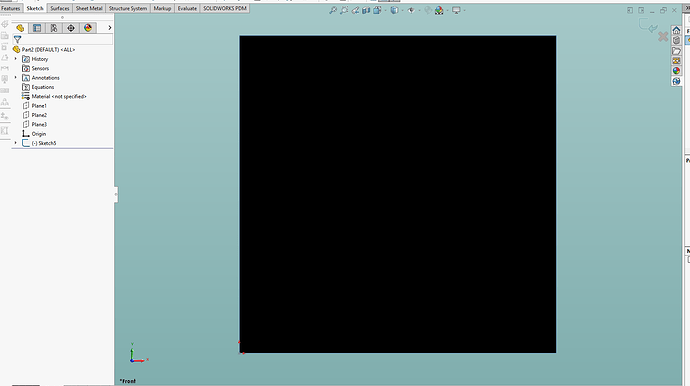Open the Surfaces ribbon tab
This screenshot has height=386, width=690.
60,8
